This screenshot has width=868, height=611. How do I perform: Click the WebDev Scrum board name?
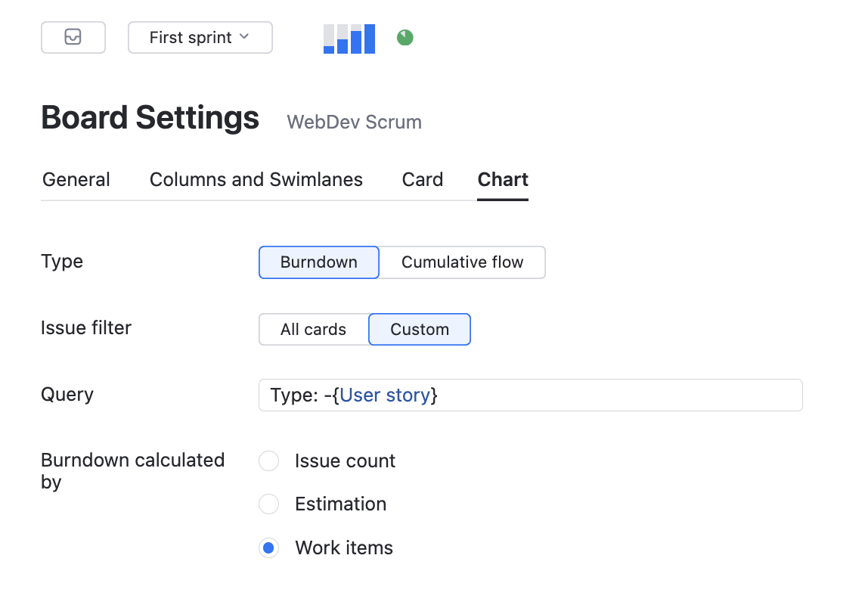(354, 123)
